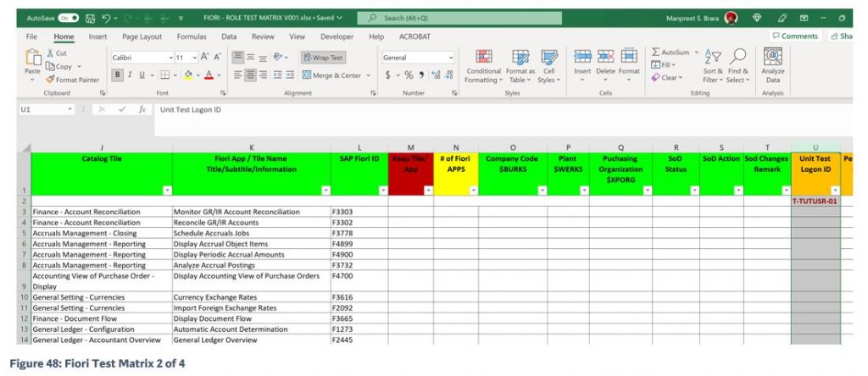Increase font size with the larger A icon
The height and width of the screenshot is (376, 868).
tap(204, 57)
